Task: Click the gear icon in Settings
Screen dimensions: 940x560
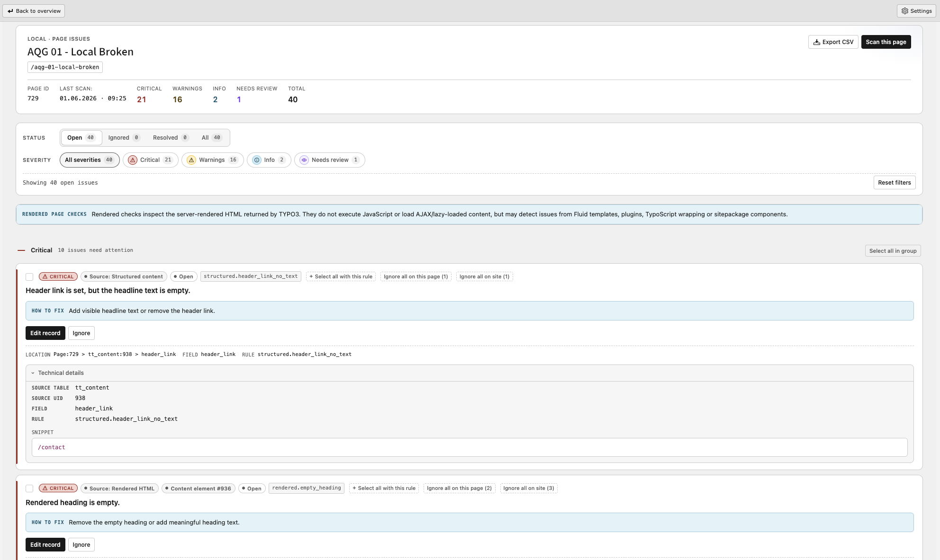Action: (x=905, y=11)
